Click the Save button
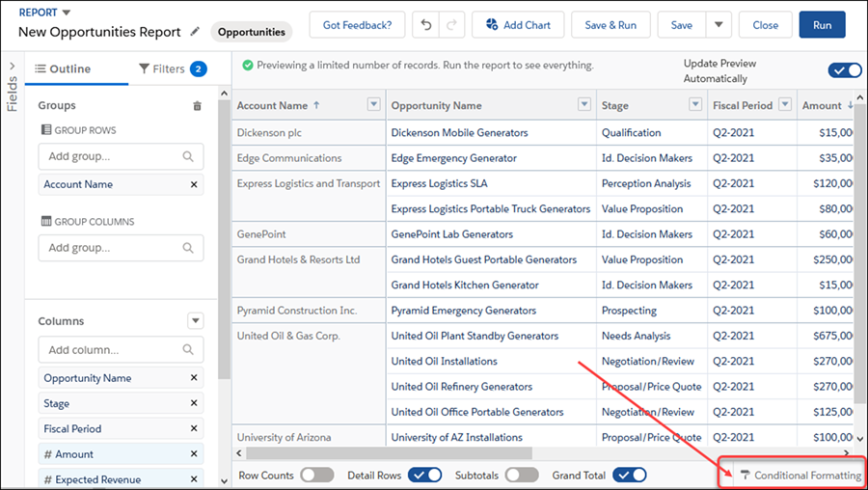Image resolution: width=868 pixels, height=490 pixels. [x=682, y=25]
